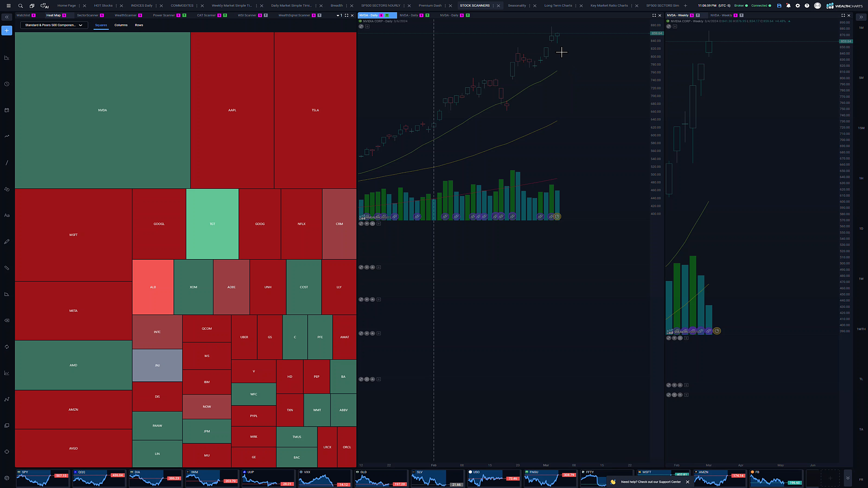Screen dimensions: 868x488
Task: Maximize the Heat Map panel
Action: click(x=347, y=15)
